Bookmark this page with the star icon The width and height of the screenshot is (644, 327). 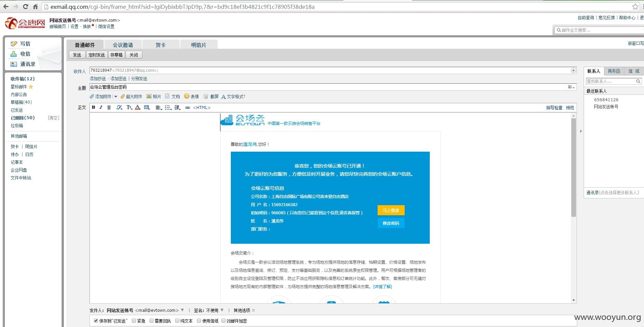[635, 7]
